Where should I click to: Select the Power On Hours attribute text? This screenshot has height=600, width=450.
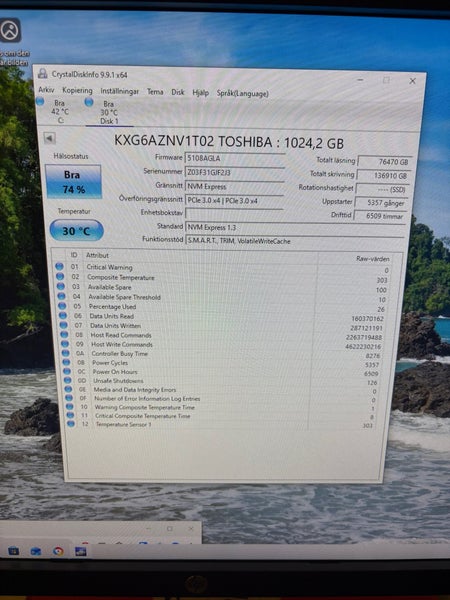pos(115,372)
